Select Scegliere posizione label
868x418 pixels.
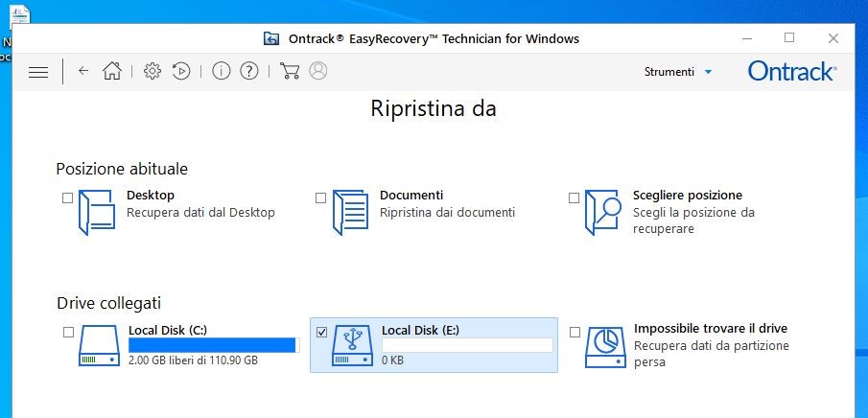click(x=688, y=196)
